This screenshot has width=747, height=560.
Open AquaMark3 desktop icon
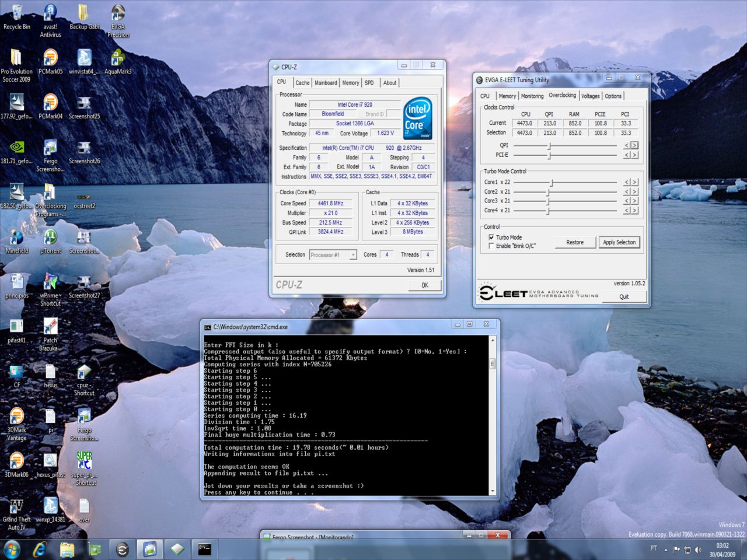(118, 62)
